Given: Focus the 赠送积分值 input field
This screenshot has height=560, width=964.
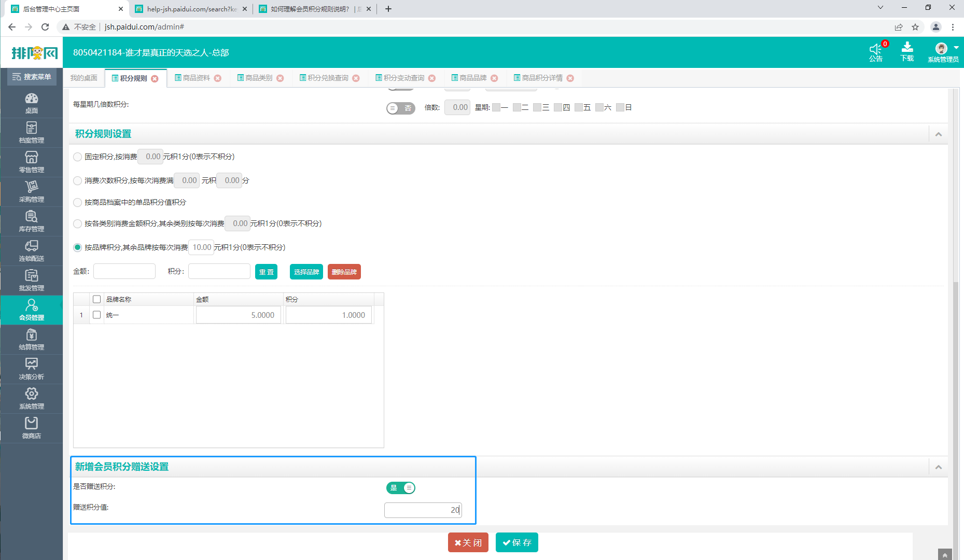Looking at the screenshot, I should click(x=423, y=510).
